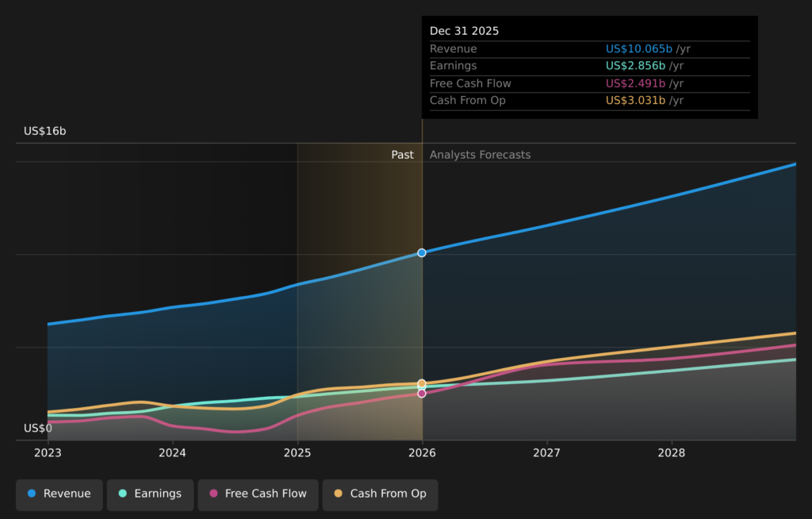
Task: Toggle the Earnings series off
Action: (150, 494)
